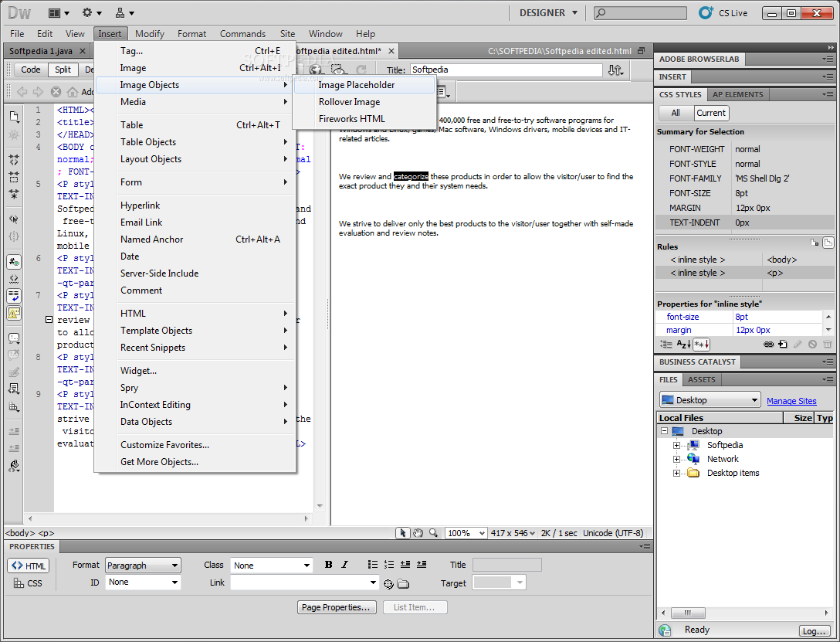Viewport: 840px width, 642px height.
Task: Click the Recent Snippets icon in coding toolbar
Action: pos(14,389)
